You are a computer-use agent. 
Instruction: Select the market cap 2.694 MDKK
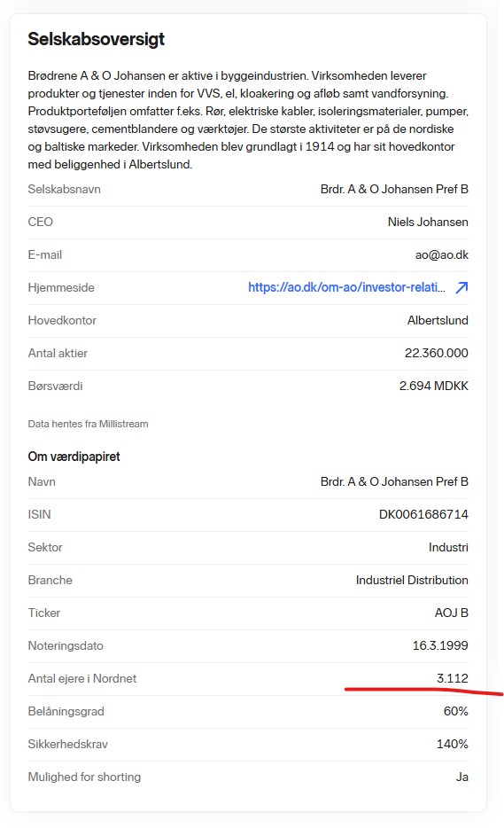434,386
